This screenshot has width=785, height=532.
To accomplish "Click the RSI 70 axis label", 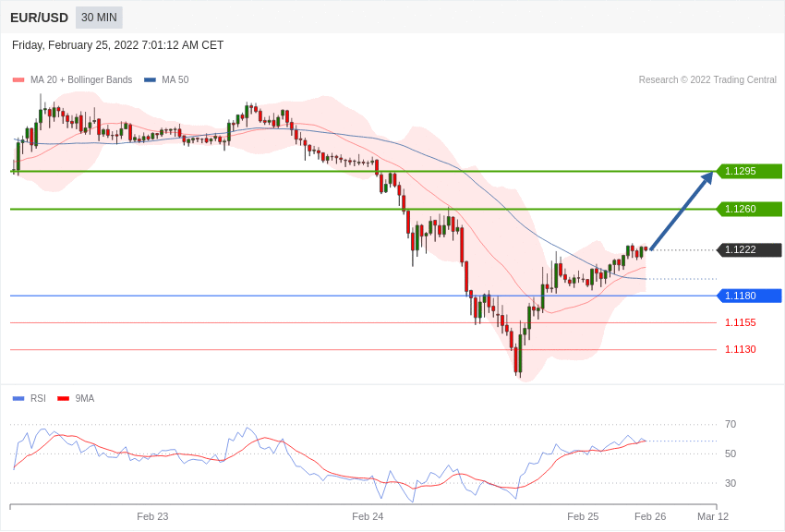I will 731,424.
